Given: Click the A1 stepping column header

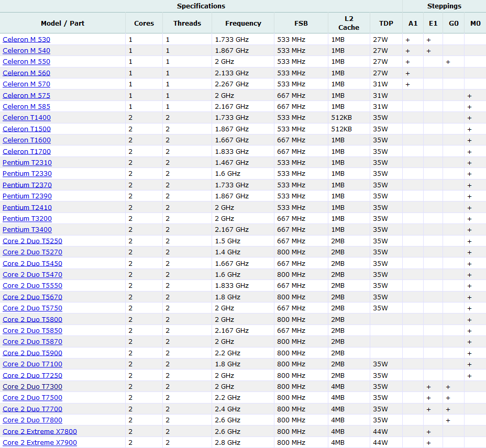Looking at the screenshot, I should [x=413, y=23].
